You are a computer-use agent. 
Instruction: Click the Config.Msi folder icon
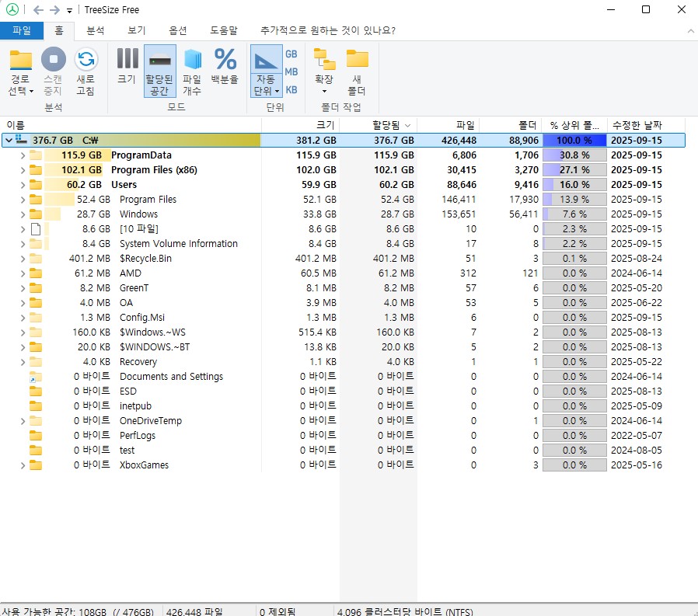(36, 317)
